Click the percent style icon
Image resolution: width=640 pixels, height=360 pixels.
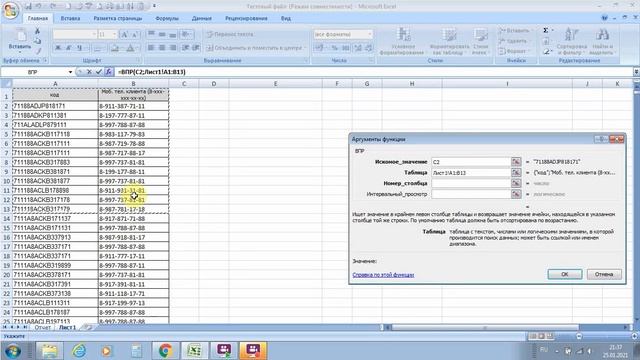pyautogui.click(x=335, y=48)
